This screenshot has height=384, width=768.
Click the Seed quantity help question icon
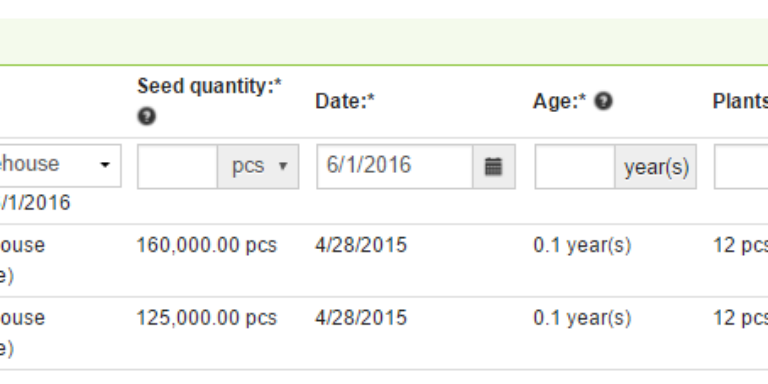tap(146, 117)
